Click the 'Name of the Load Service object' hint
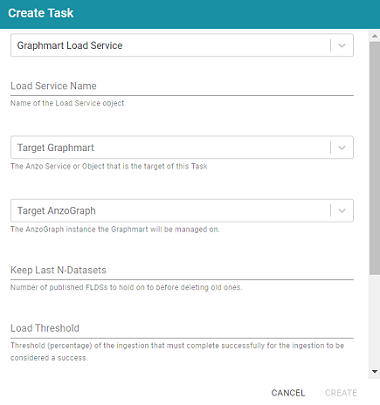The height and width of the screenshot is (405, 380). (67, 103)
